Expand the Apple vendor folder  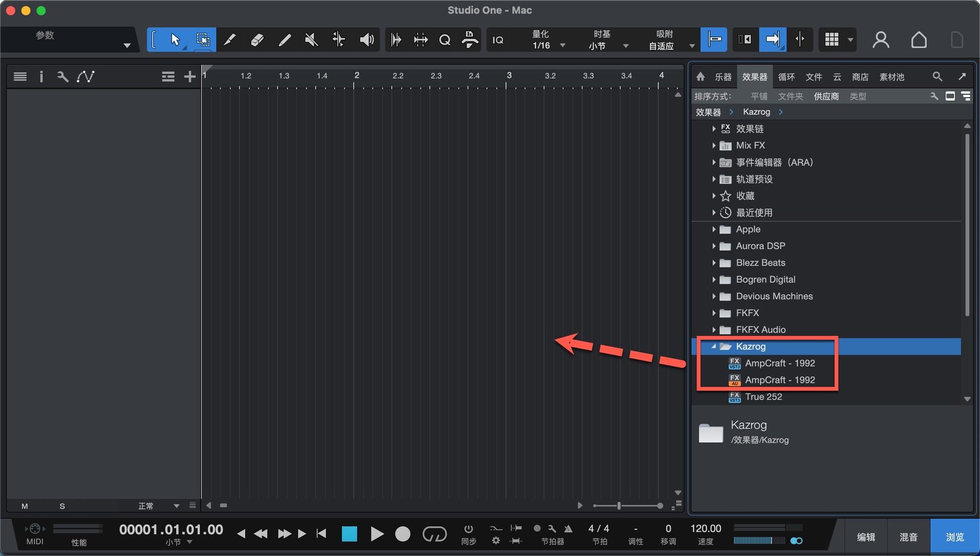[714, 229]
